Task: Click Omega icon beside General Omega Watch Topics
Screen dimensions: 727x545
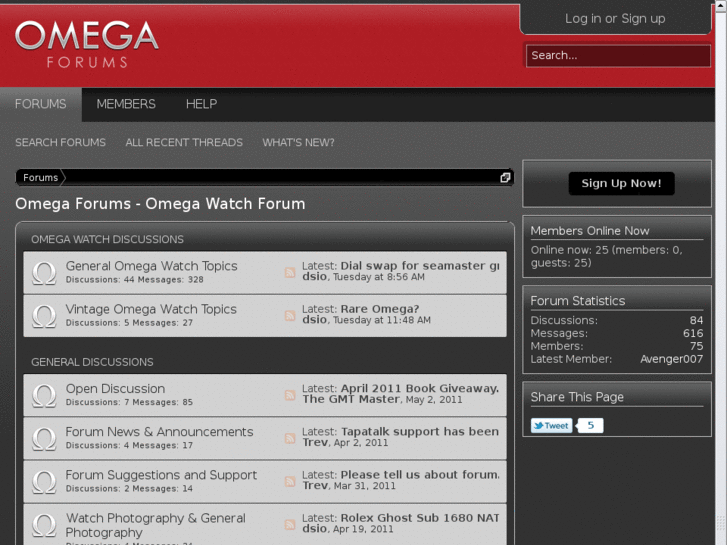Action: click(44, 273)
